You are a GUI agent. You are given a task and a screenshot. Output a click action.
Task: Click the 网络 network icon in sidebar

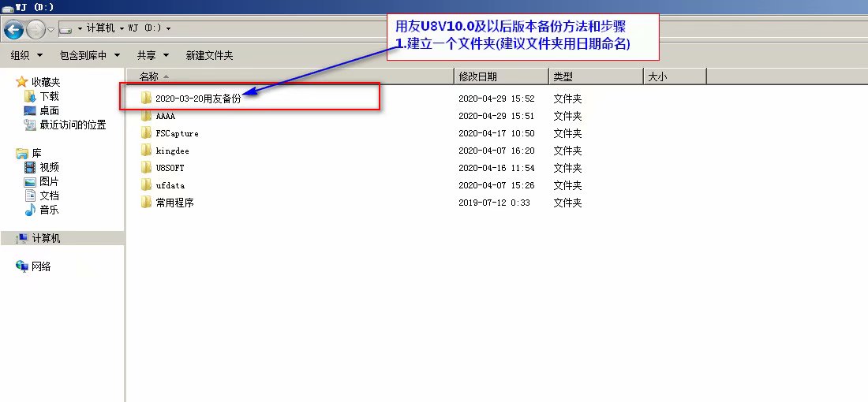click(x=22, y=266)
